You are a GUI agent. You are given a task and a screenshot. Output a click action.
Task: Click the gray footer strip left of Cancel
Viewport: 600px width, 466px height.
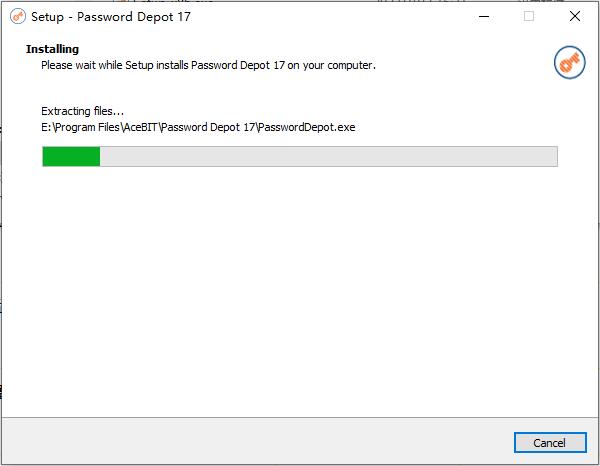(x=256, y=442)
